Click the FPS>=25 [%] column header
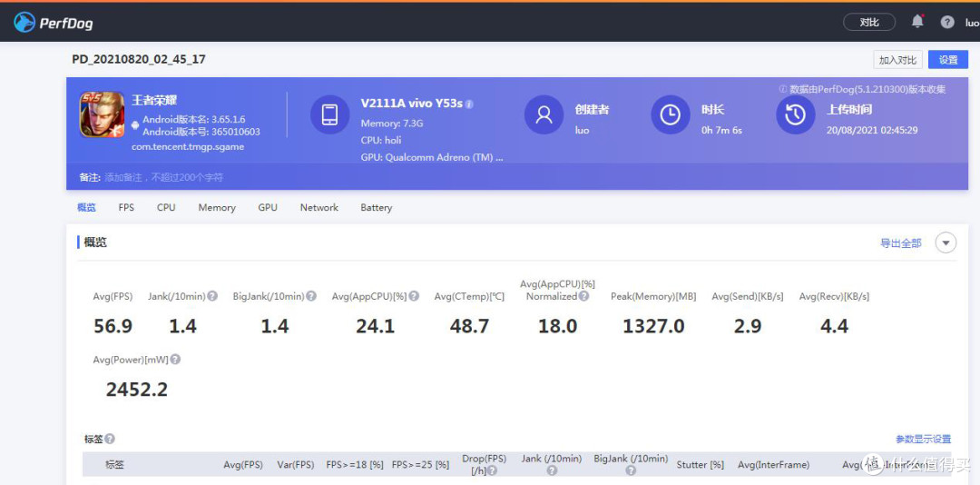 point(420,465)
